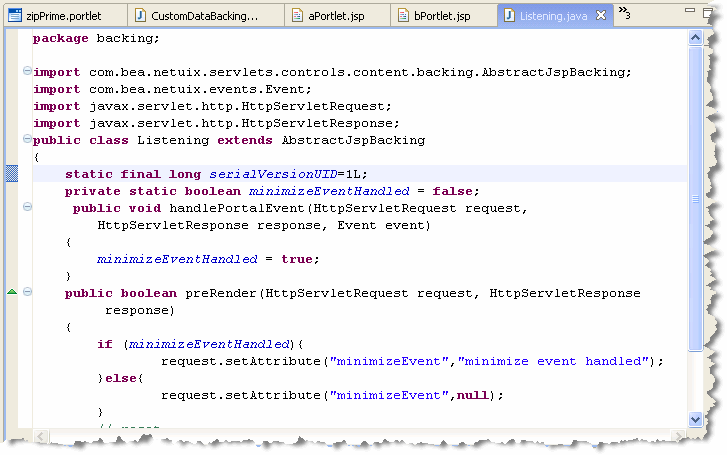
Task: Click the AbstractJspBacking import line
Action: click(x=332, y=72)
